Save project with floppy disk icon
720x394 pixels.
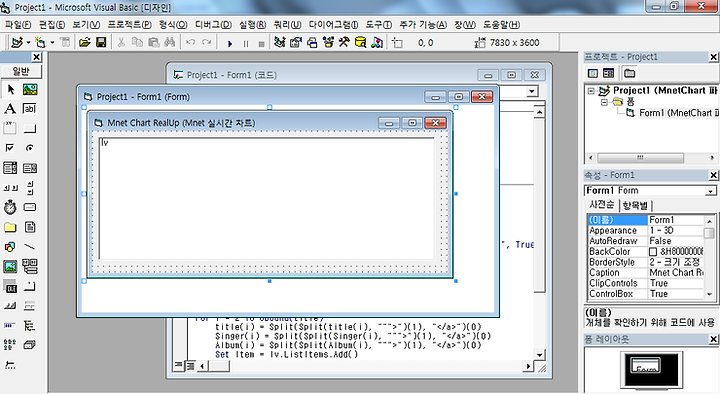101,43
